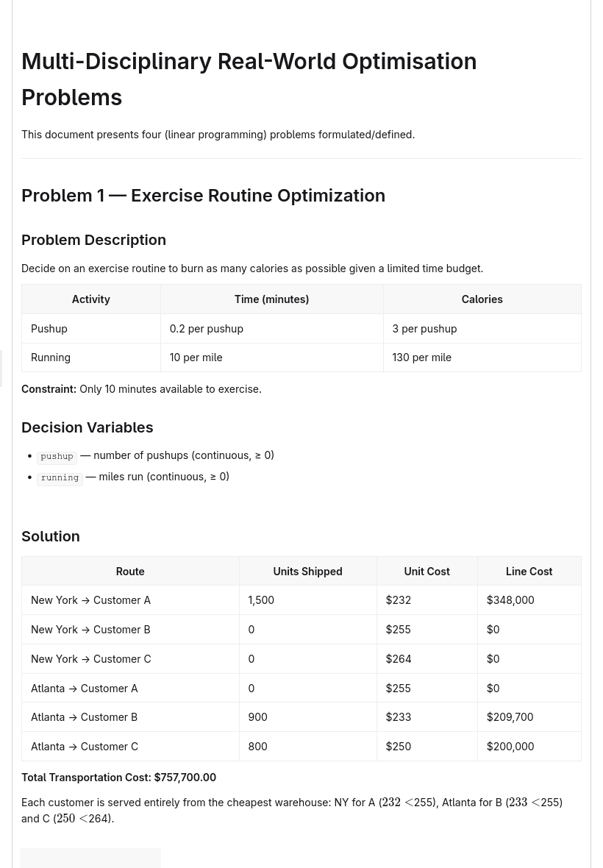Click the '$209,700' line cost cell
603x868 pixels.
tap(529, 717)
